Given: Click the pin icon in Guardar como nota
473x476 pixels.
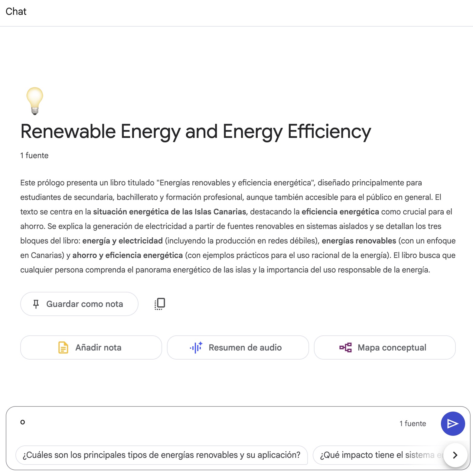Looking at the screenshot, I should pos(36,304).
